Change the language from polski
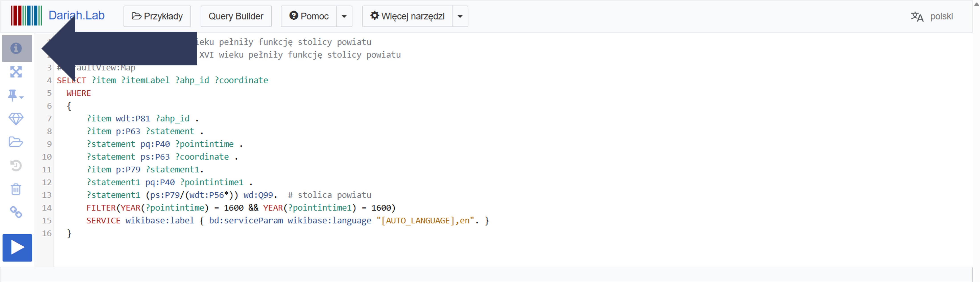 click(x=932, y=16)
